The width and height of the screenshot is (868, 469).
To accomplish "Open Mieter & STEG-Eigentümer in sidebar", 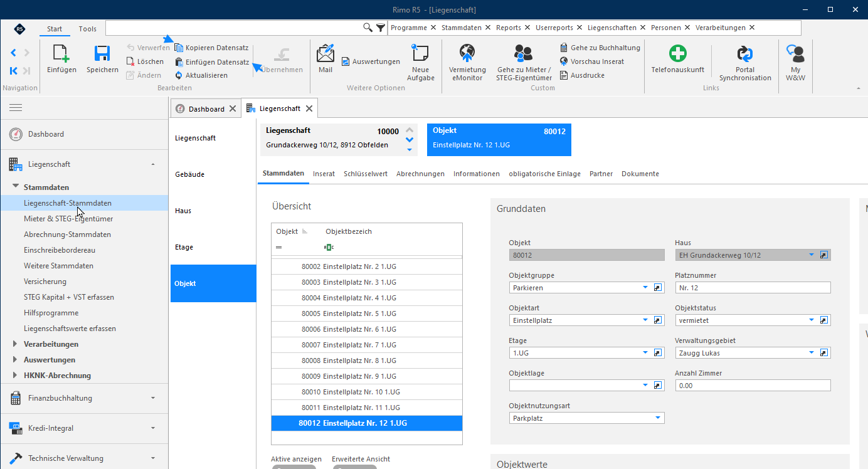I will (68, 219).
